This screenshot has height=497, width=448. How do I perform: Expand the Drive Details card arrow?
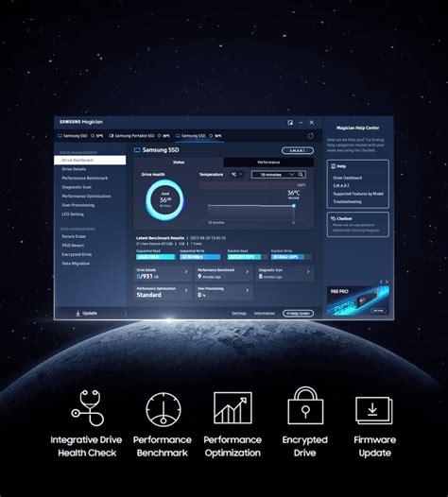point(186,271)
